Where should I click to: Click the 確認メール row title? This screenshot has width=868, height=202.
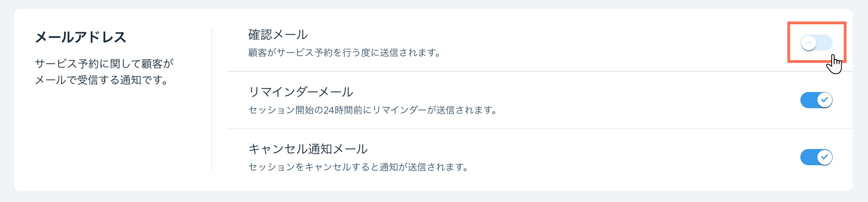click(278, 35)
